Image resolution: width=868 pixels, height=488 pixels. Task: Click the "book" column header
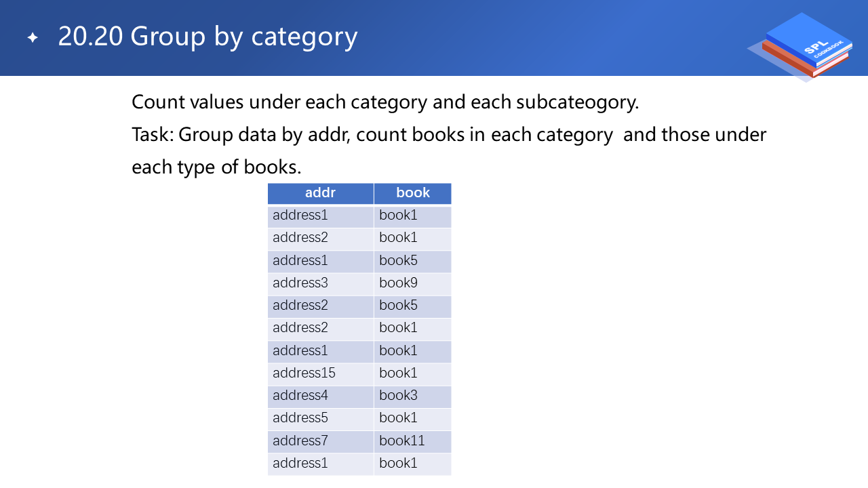pyautogui.click(x=412, y=193)
